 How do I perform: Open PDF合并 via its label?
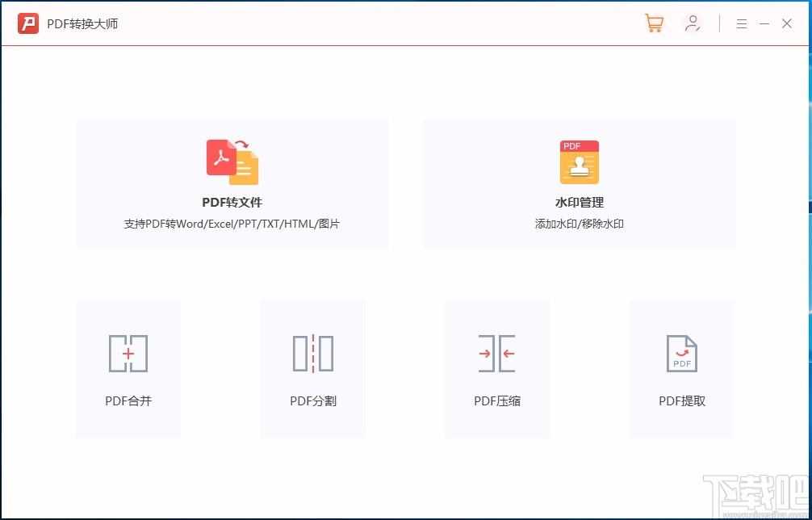pyautogui.click(x=128, y=401)
